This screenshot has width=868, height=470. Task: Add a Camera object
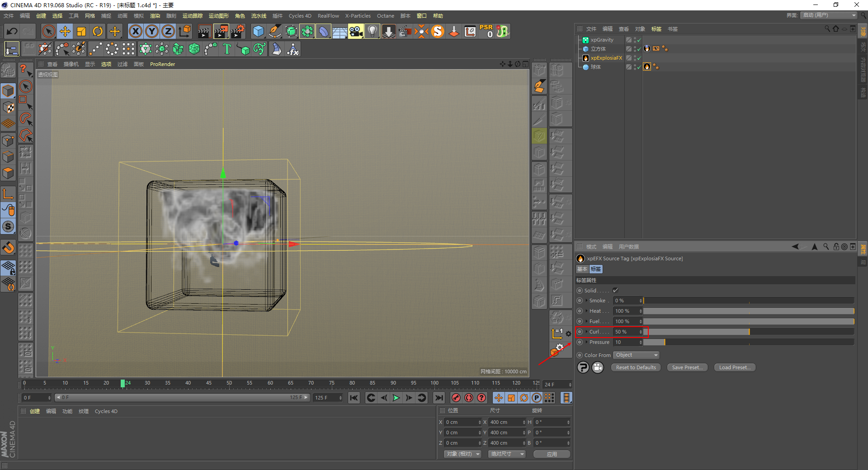tap(356, 31)
